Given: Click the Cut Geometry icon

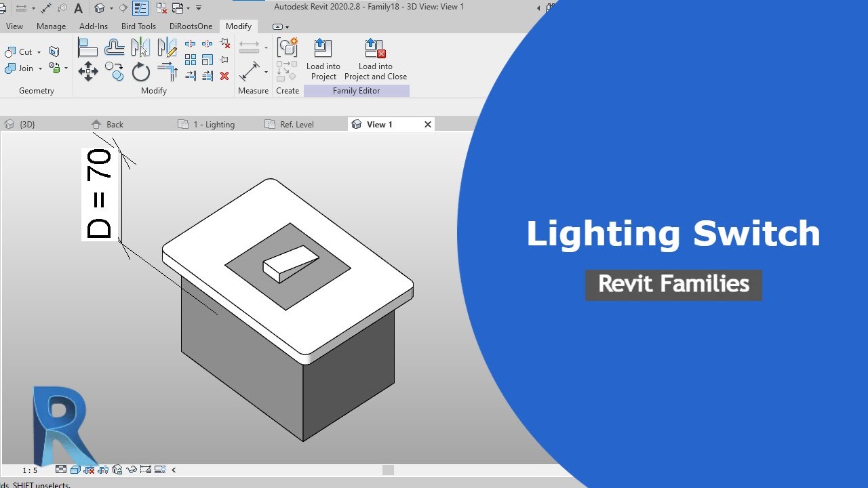Looking at the screenshot, I should point(10,52).
